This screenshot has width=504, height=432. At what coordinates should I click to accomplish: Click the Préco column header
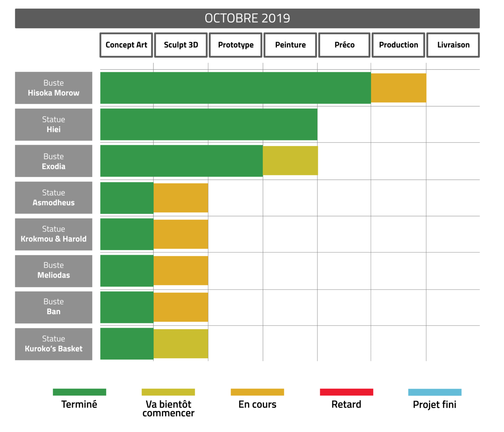pos(344,45)
